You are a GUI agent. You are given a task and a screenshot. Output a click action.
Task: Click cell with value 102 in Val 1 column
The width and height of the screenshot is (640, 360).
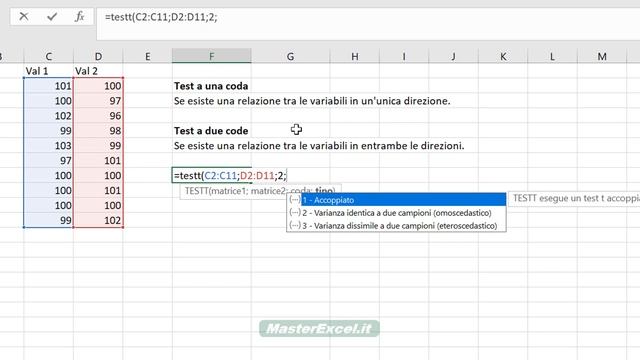point(49,116)
